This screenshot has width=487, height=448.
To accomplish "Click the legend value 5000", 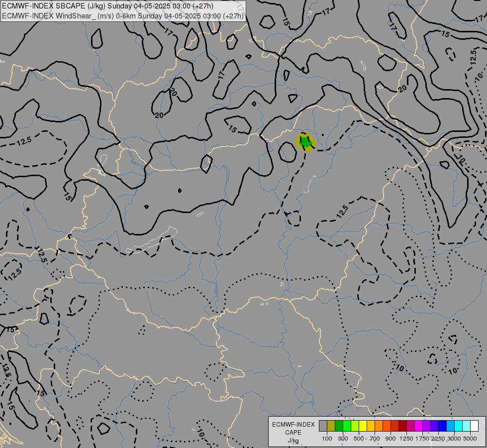I will click(x=470, y=439).
